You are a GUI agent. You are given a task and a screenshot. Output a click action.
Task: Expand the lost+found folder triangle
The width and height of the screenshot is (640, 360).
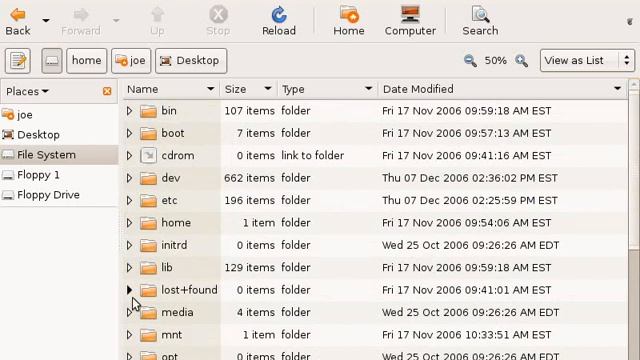[x=129, y=290]
